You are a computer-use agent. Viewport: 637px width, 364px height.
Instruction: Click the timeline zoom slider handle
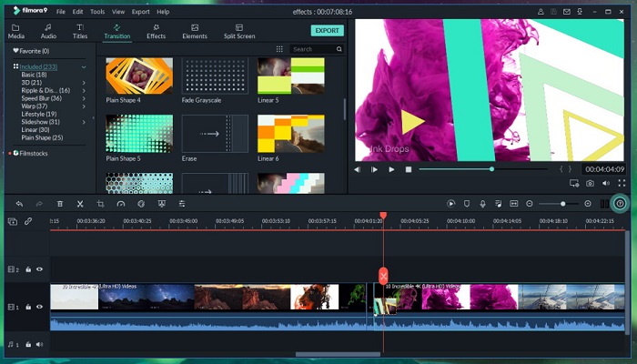563,204
